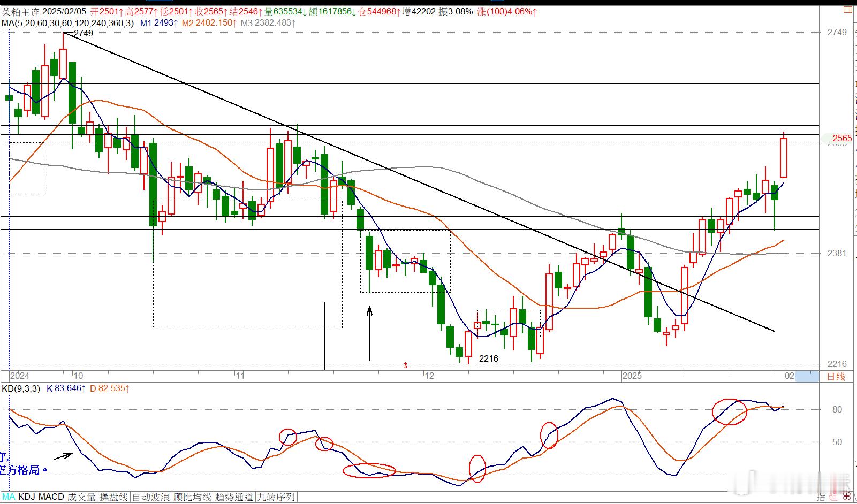The image size is (857, 504).
Task: Click the 2565 current price tag
Action: coord(842,138)
